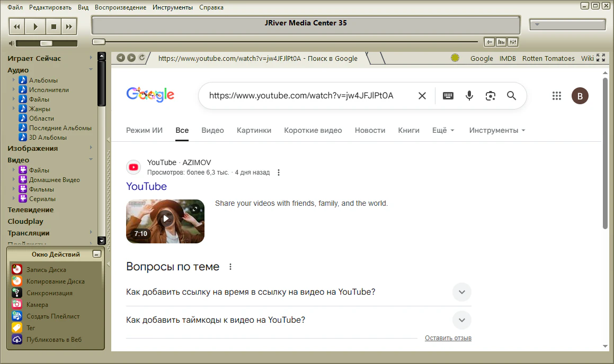Toggle the on-screen keyboard in Google search
614x364 pixels.
(448, 96)
